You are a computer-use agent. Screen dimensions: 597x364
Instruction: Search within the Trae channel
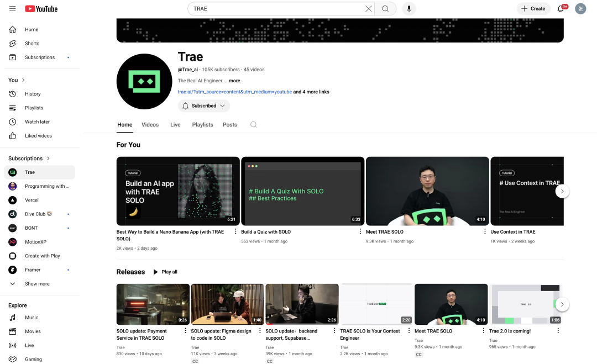click(x=254, y=125)
